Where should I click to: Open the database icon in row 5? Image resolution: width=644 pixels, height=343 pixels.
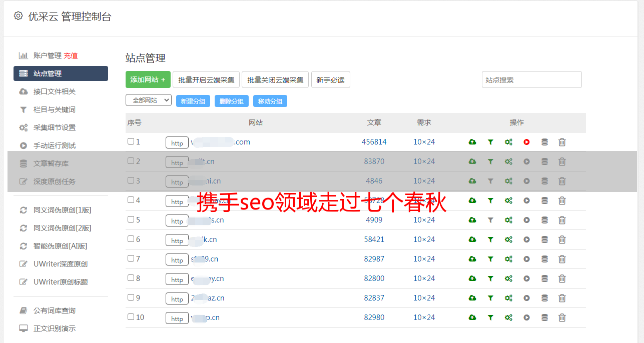(544, 220)
